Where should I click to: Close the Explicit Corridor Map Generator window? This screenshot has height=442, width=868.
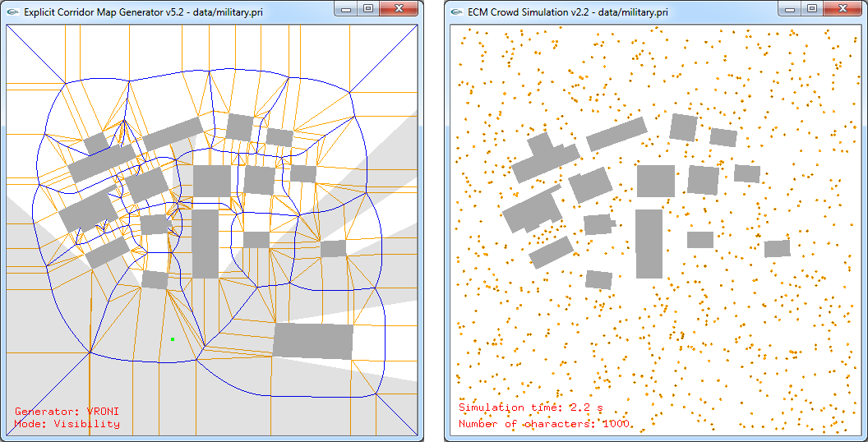pos(399,7)
